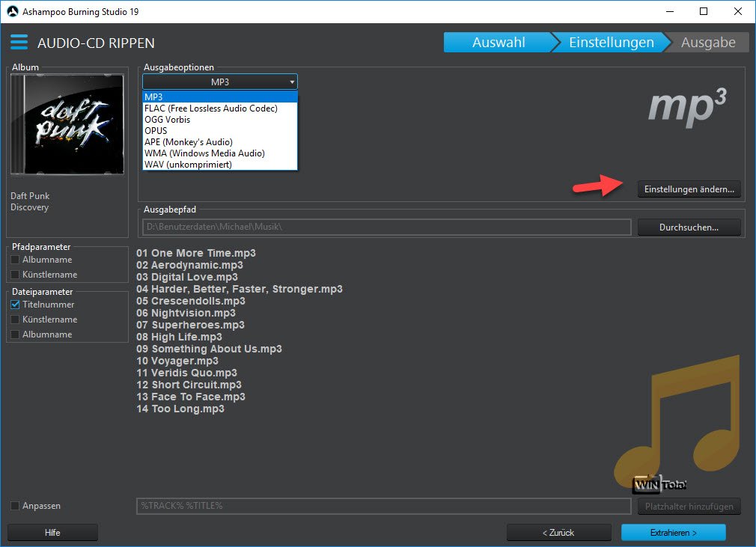Select track 02 Aerodynamic.mp3
Screen dimensions: 756x547
click(x=189, y=265)
